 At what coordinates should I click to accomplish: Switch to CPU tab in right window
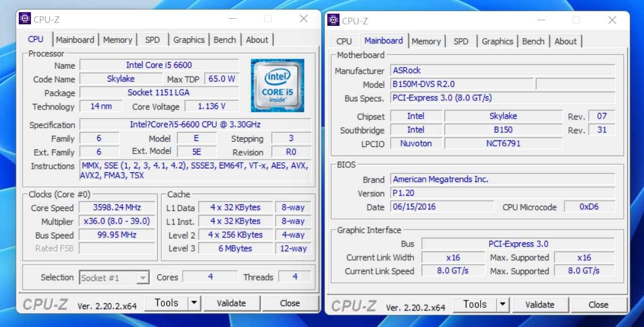(x=344, y=41)
